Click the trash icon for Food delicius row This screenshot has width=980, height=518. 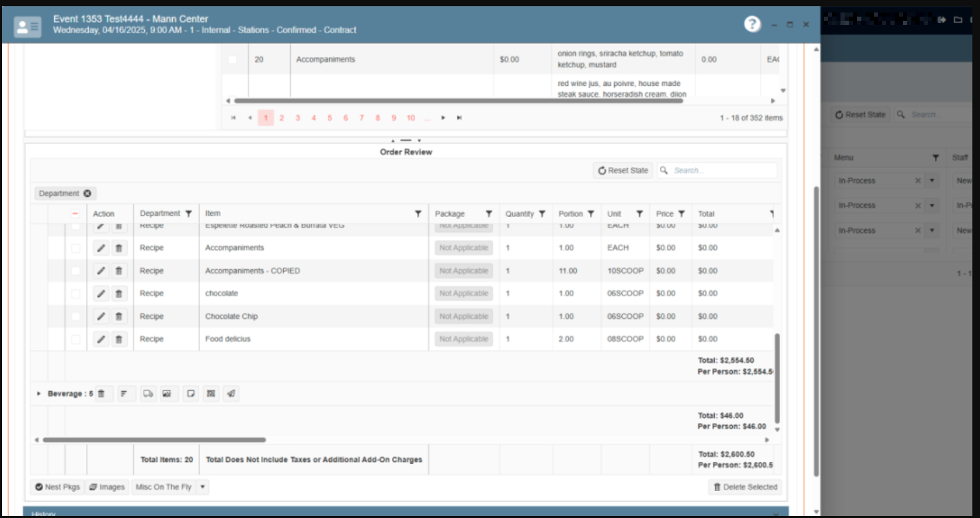pyautogui.click(x=119, y=339)
